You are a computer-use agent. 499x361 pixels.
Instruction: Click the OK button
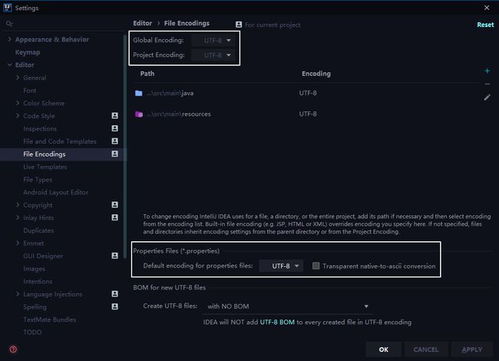click(x=384, y=349)
